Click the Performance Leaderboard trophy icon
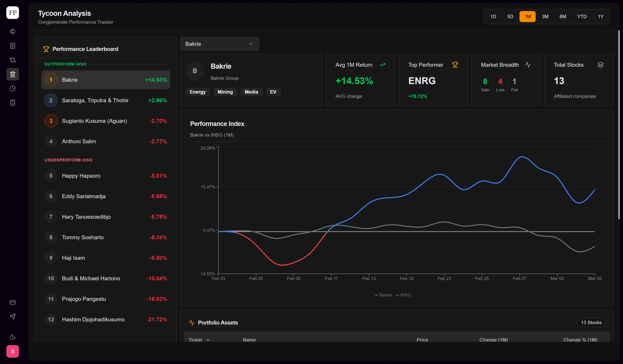This screenshot has width=623, height=364. click(x=46, y=49)
